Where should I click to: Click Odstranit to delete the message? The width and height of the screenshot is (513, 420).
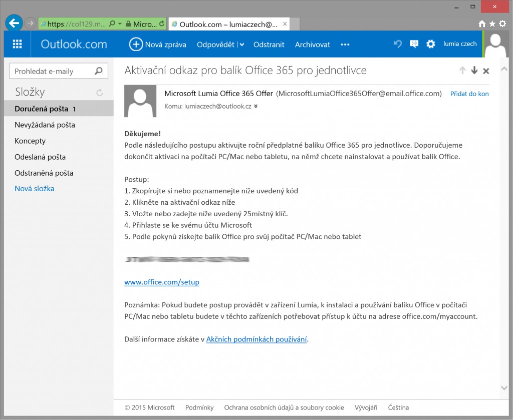[x=269, y=45]
